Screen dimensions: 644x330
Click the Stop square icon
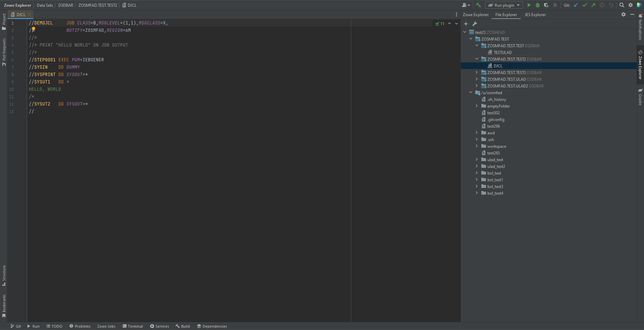click(555, 5)
